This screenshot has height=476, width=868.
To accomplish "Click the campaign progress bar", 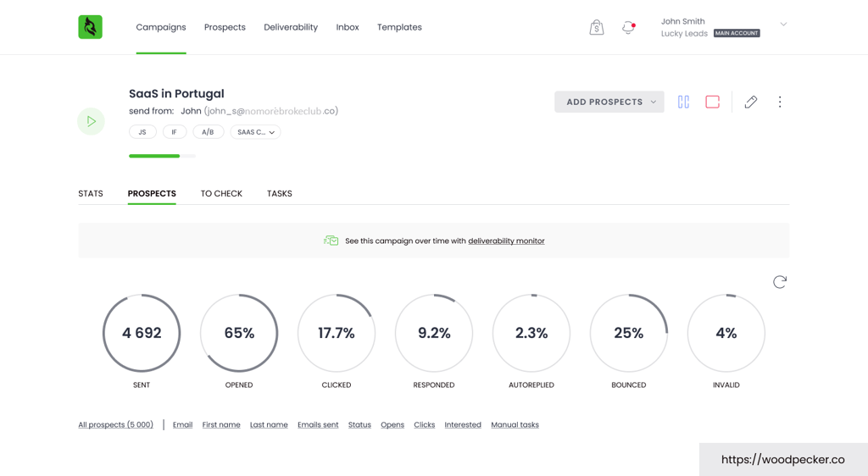I will (162, 156).
